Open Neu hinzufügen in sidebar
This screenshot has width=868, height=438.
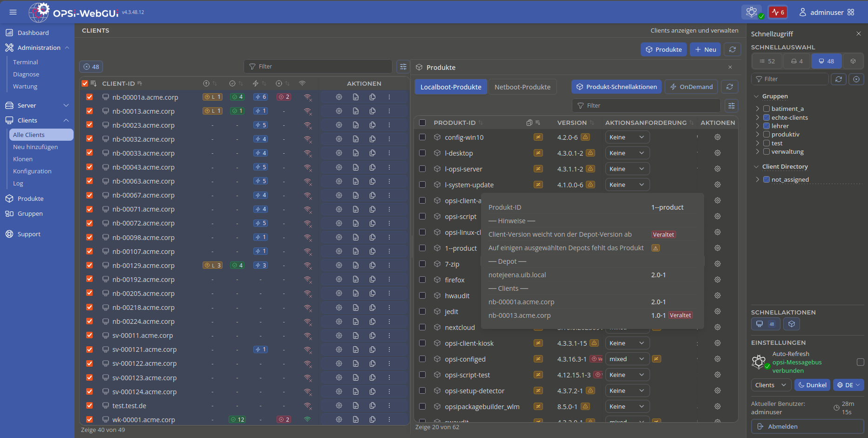pos(35,147)
